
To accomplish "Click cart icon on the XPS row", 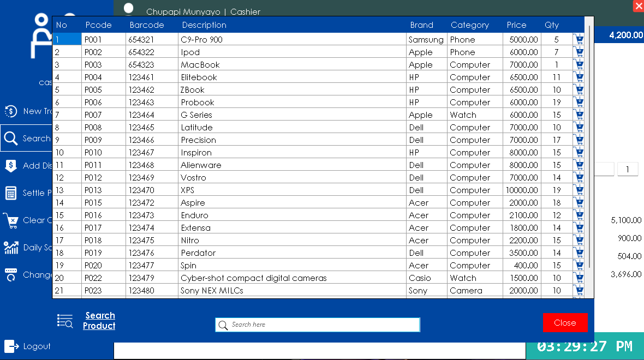I will [579, 190].
